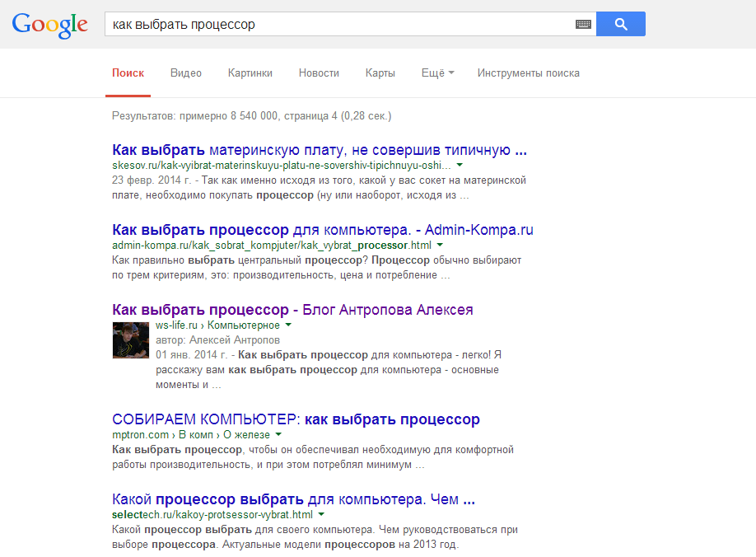Image resolution: width=756 pixels, height=557 pixels.
Task: Switch to the Картинки tab
Action: coord(250,73)
